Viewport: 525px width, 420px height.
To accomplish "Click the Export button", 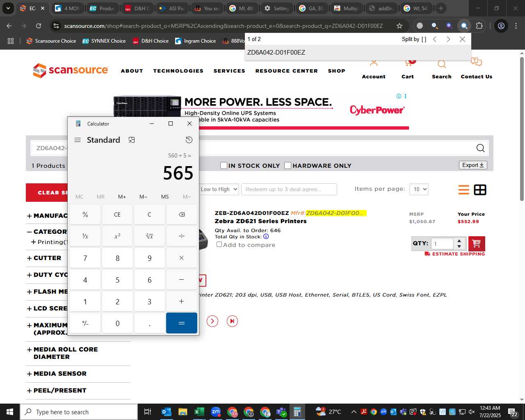I will (473, 165).
